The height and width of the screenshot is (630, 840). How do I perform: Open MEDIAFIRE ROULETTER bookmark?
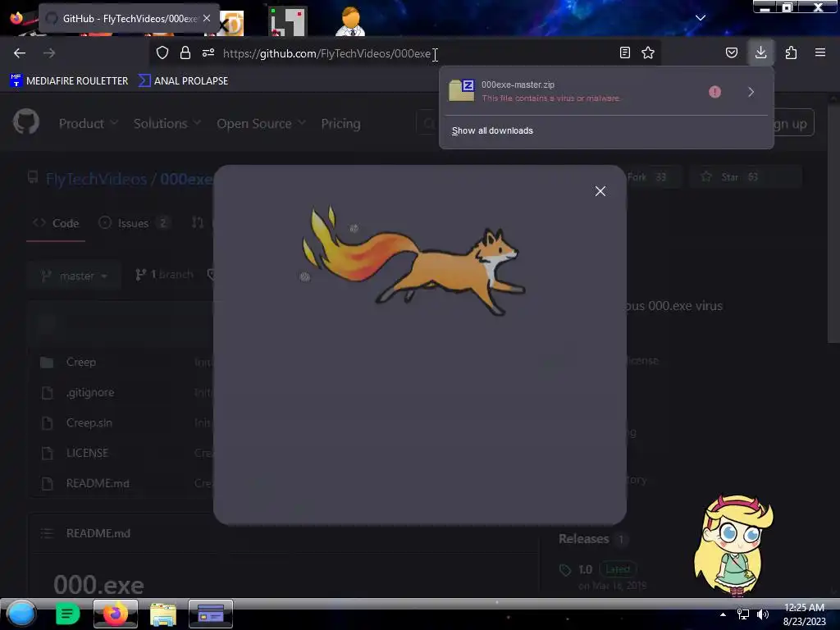pos(69,81)
